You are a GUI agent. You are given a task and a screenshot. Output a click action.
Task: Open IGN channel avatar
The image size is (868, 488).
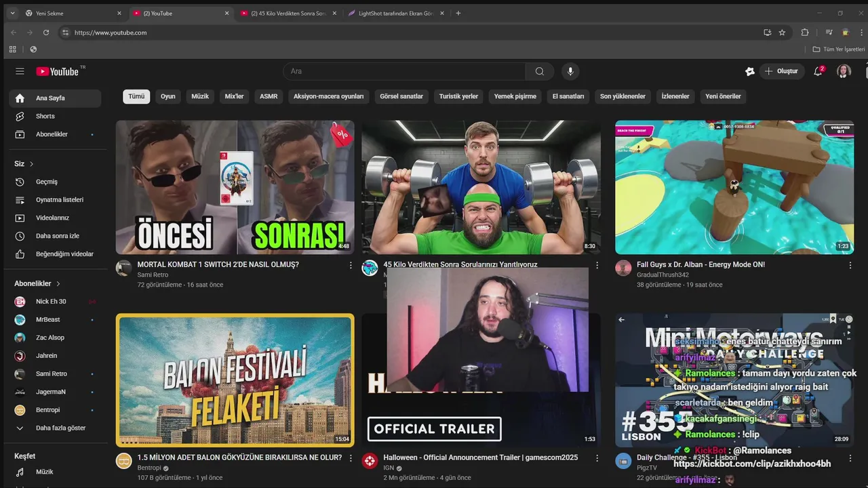370,461
